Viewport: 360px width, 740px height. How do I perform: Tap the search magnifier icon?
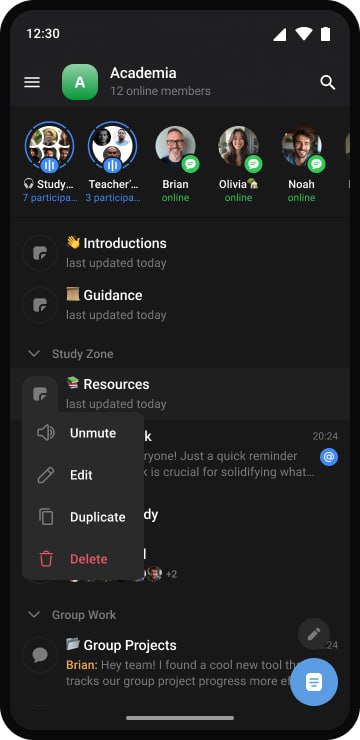tap(327, 83)
